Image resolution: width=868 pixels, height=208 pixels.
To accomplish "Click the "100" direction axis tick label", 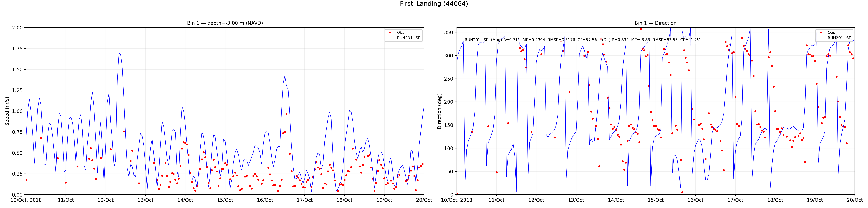I will tap(449, 148).
